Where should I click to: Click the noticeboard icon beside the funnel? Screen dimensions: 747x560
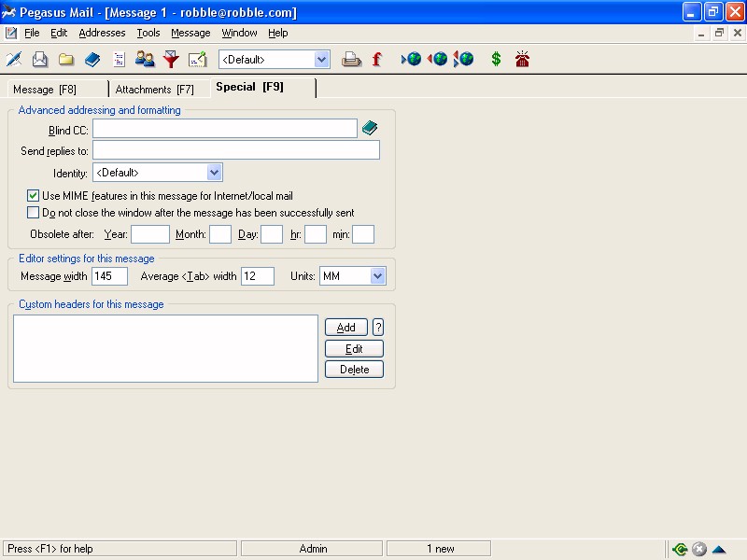(x=197, y=60)
